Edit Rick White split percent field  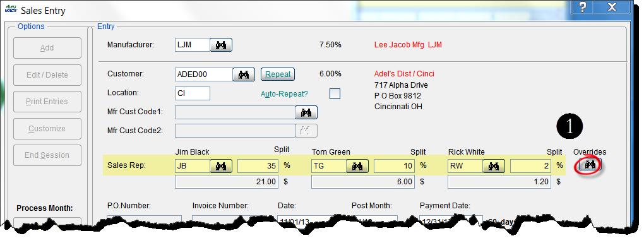pos(530,166)
